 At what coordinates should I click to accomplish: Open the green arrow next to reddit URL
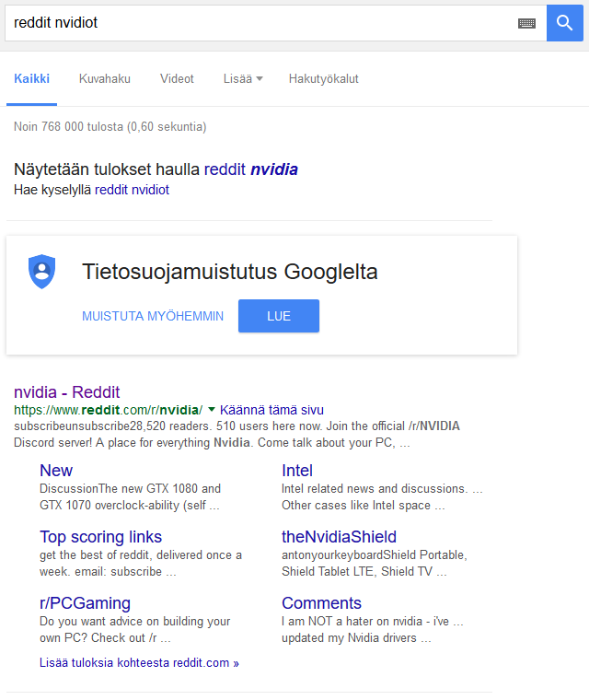[x=212, y=409]
